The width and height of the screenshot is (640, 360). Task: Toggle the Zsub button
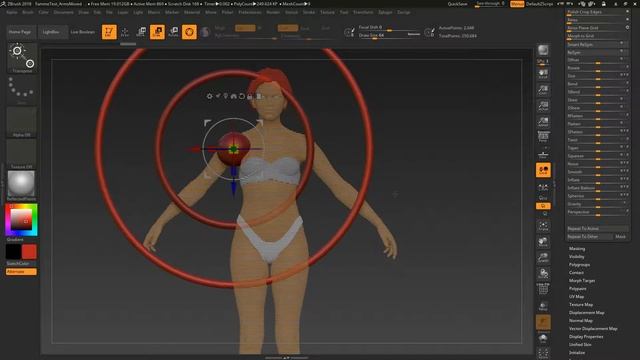tap(305, 28)
